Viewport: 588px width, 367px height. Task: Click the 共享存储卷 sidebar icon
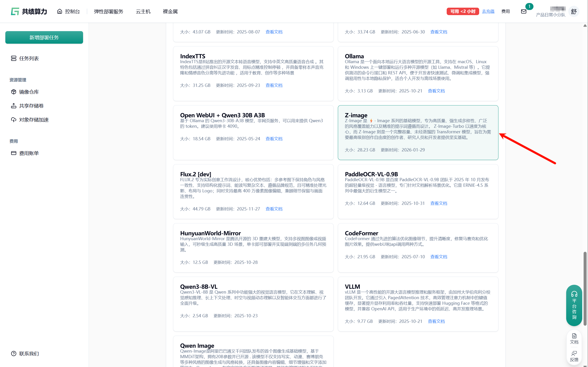[x=14, y=106]
